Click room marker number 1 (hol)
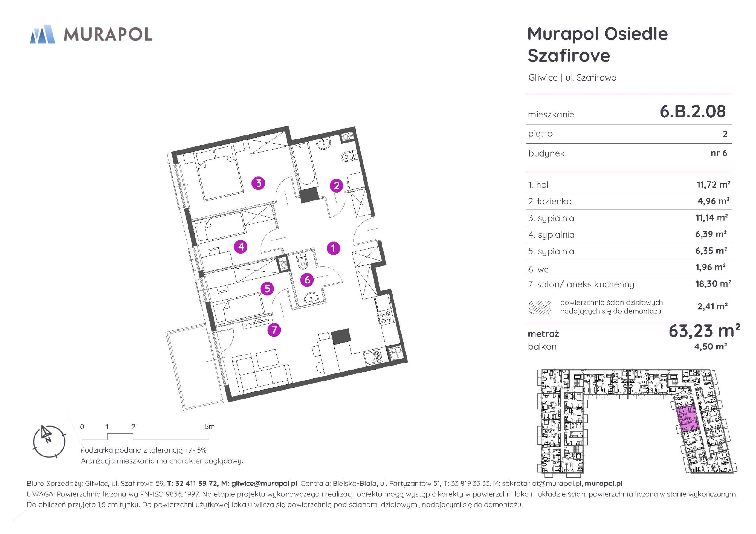The height and width of the screenshot is (534, 756). pos(333,248)
